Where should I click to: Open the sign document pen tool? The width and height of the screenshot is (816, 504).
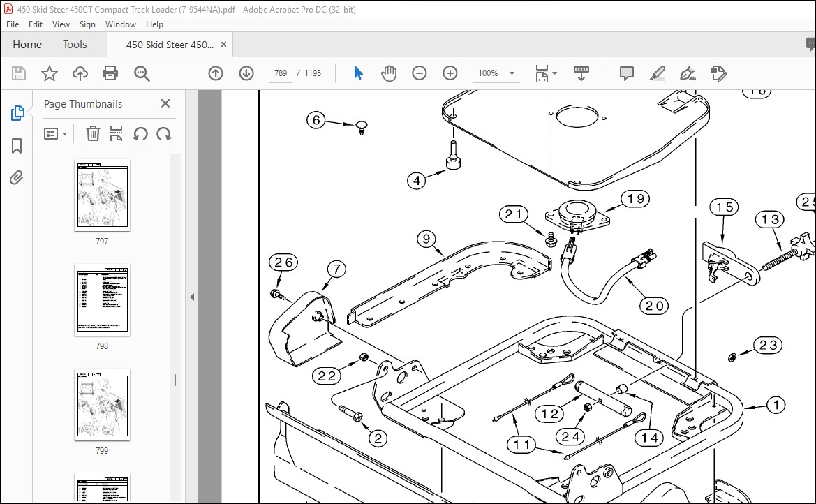tap(688, 73)
